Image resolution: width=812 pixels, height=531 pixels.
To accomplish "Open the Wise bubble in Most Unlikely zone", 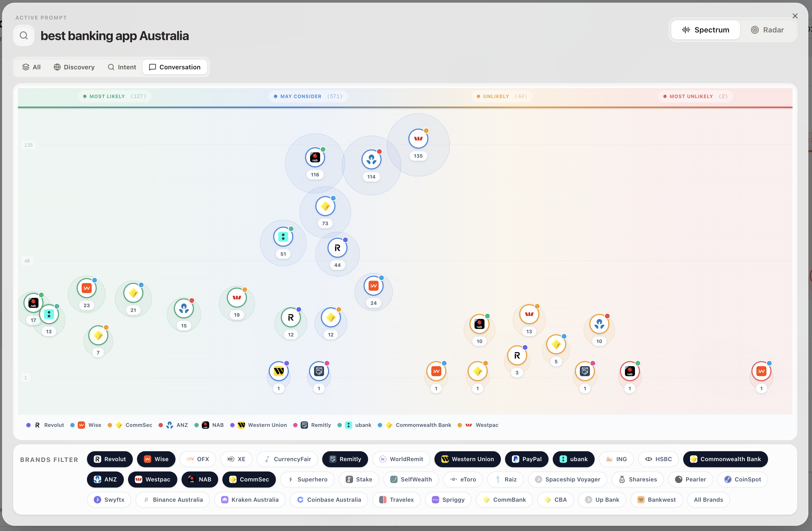I will click(x=761, y=371).
